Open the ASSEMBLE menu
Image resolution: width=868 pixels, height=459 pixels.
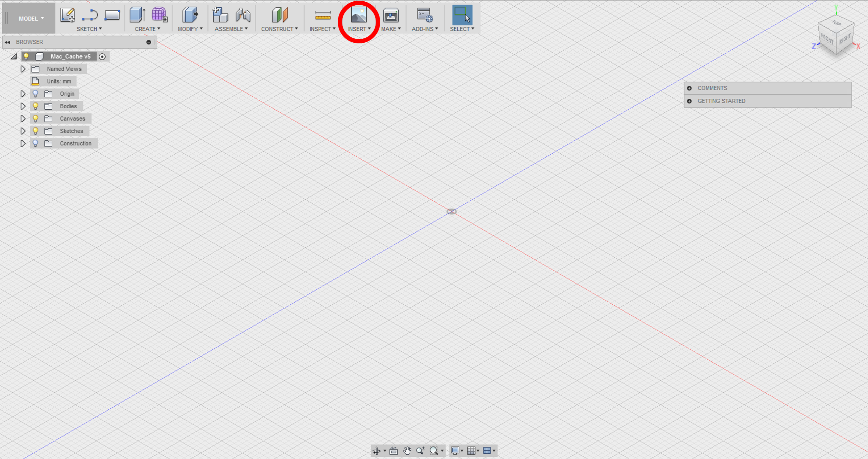pyautogui.click(x=231, y=29)
